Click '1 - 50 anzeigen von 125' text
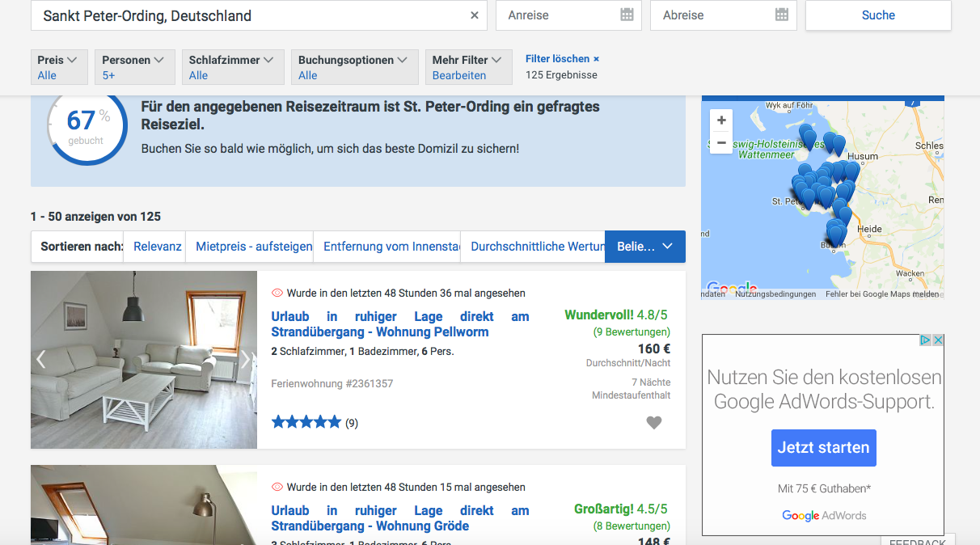The height and width of the screenshot is (545, 980). (x=95, y=217)
